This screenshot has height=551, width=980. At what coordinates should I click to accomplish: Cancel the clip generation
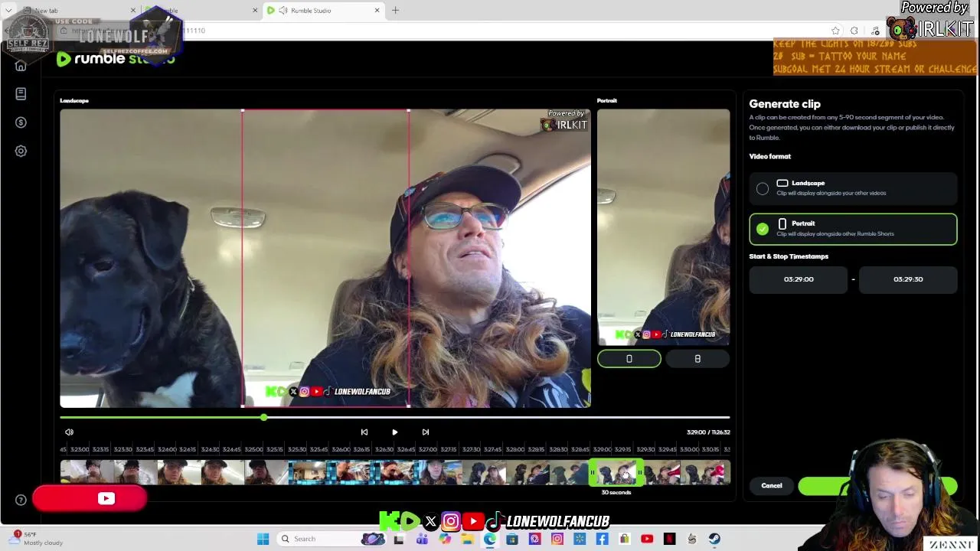pos(772,485)
